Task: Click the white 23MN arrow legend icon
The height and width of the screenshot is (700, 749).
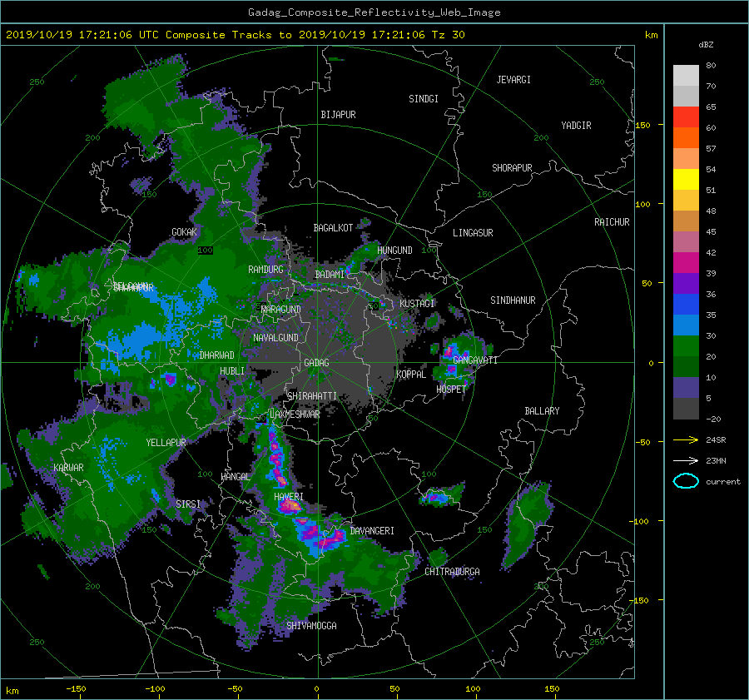Action: pos(686,461)
